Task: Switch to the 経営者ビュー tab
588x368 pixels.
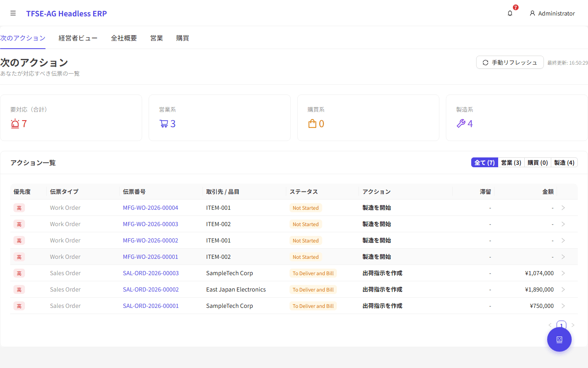Action: 78,38
